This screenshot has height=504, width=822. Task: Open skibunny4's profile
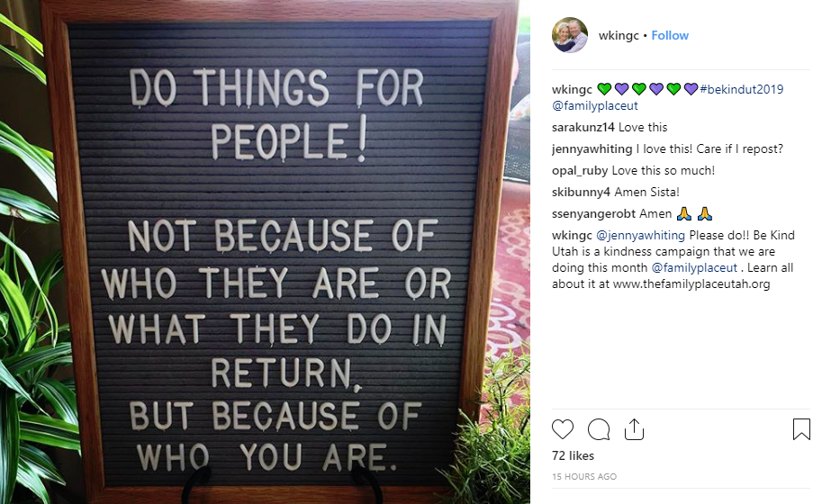click(x=582, y=193)
